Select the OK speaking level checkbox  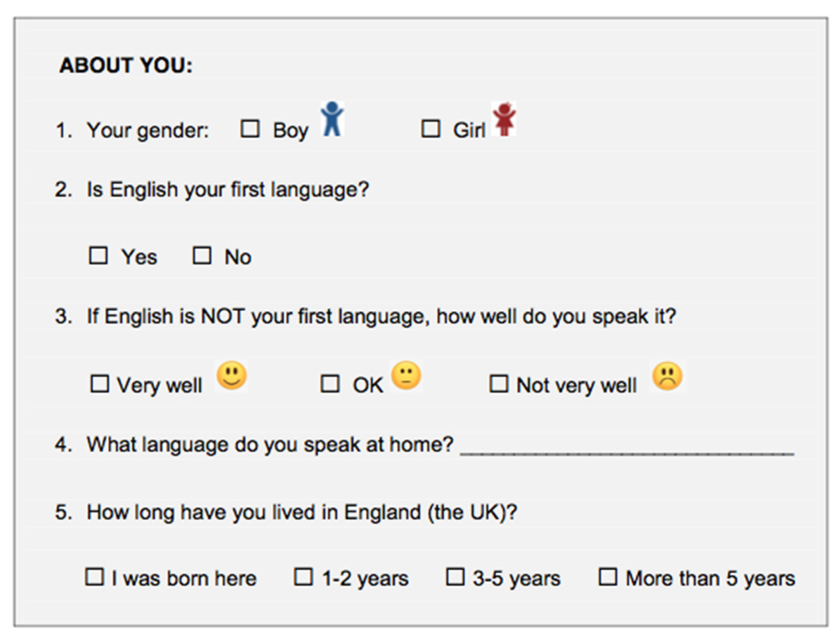(330, 384)
